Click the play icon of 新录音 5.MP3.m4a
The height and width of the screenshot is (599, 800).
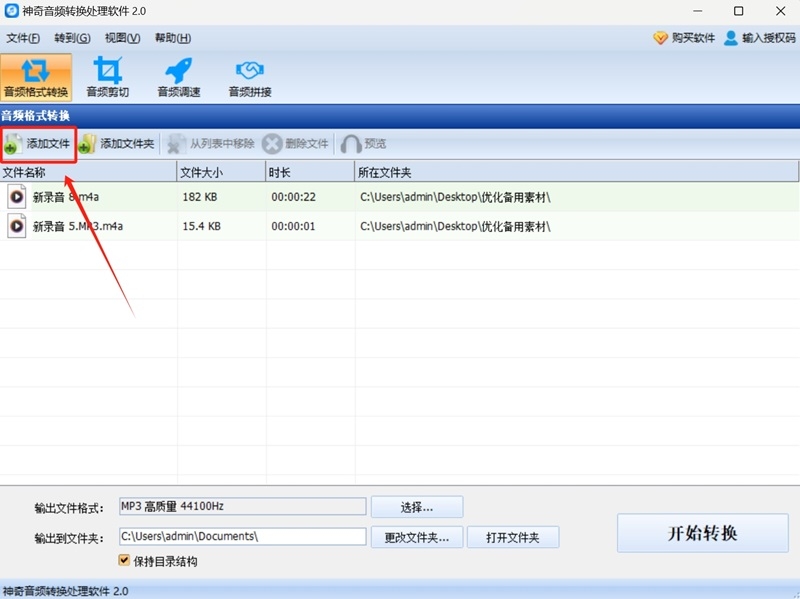coord(16,226)
